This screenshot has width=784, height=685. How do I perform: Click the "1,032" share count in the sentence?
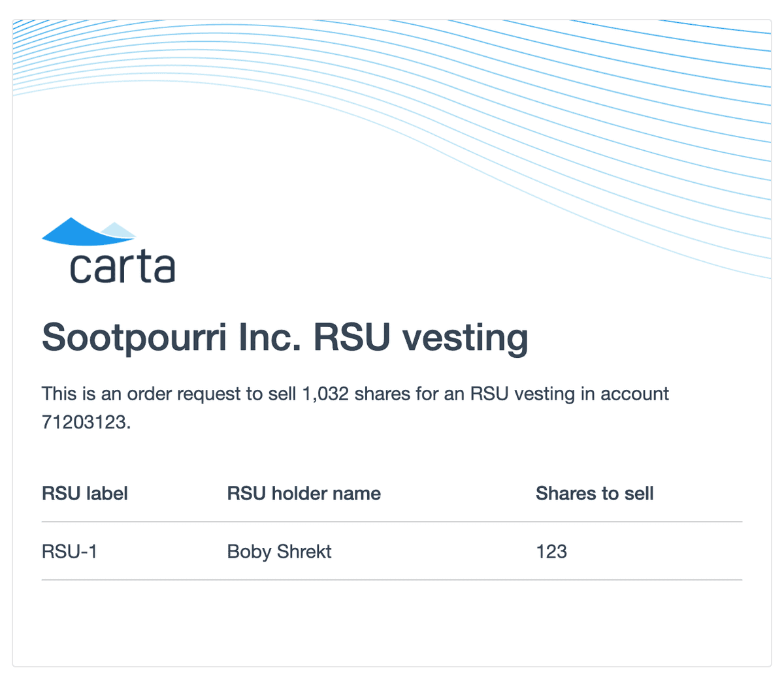tap(325, 394)
